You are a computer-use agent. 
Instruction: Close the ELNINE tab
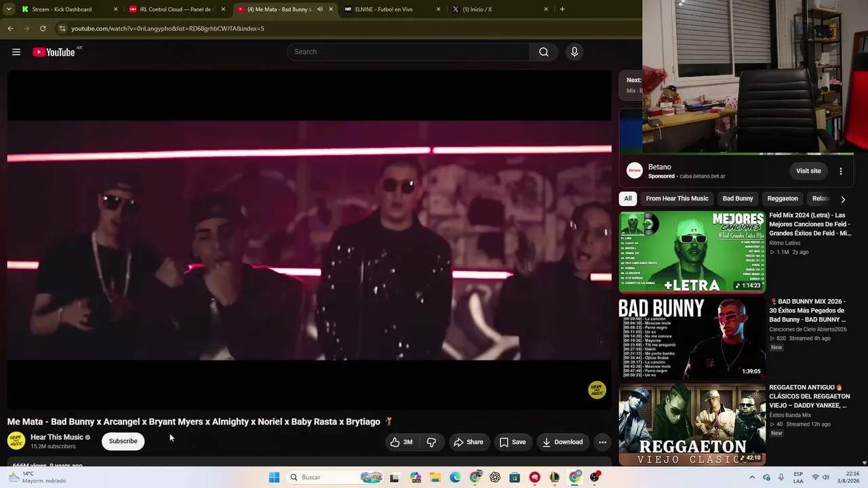coord(438,9)
